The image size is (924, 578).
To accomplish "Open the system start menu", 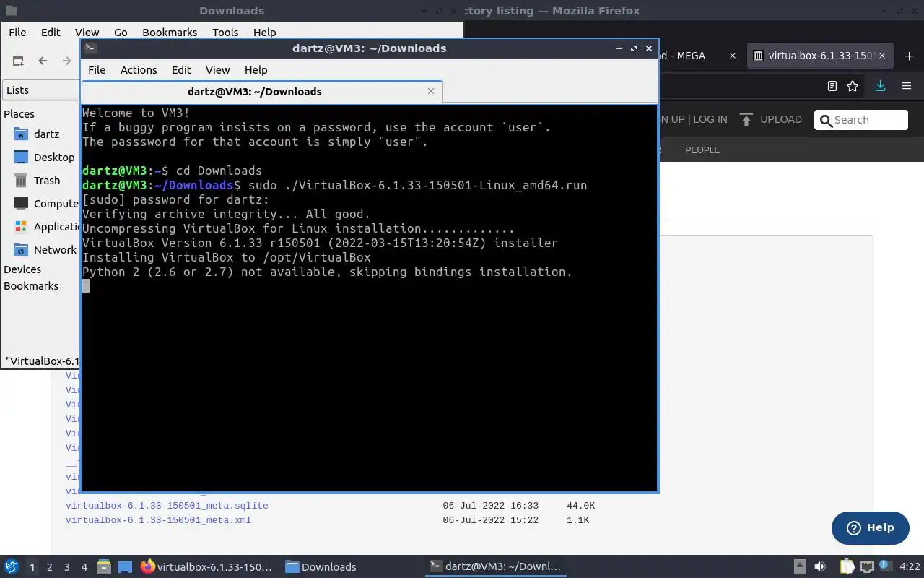I will [x=12, y=566].
